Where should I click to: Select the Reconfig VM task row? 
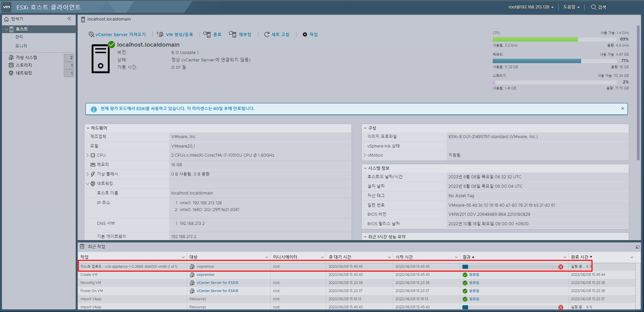point(357,283)
